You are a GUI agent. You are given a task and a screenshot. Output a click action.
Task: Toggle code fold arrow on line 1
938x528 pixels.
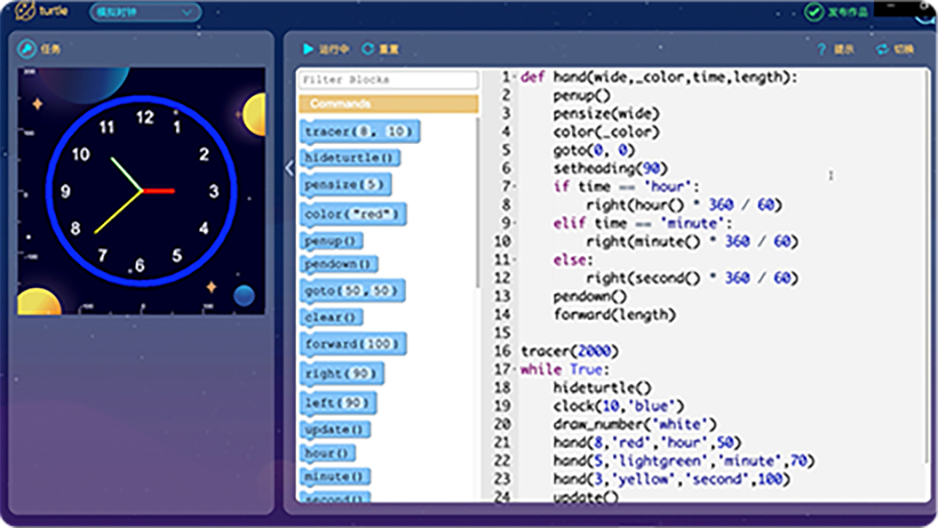[x=515, y=77]
